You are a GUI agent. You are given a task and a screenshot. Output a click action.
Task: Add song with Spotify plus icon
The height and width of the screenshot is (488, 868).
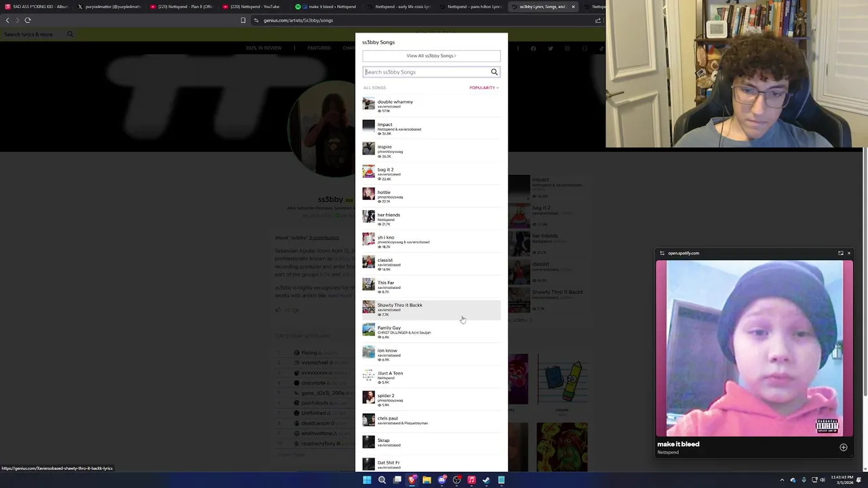[843, 447]
